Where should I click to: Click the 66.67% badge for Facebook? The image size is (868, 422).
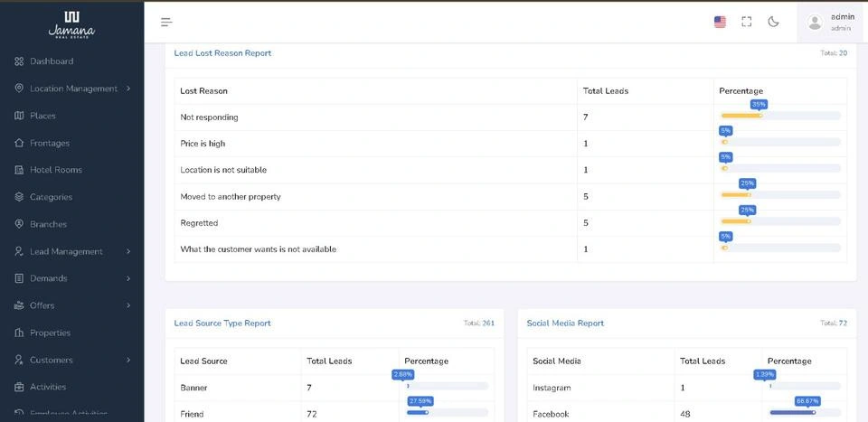(x=807, y=401)
